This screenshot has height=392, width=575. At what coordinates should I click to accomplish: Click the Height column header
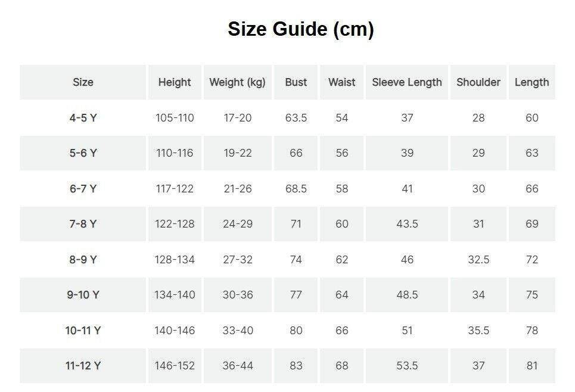coord(175,82)
